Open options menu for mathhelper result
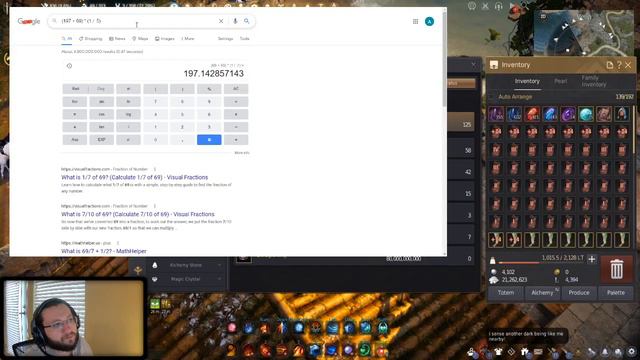 (x=118, y=243)
